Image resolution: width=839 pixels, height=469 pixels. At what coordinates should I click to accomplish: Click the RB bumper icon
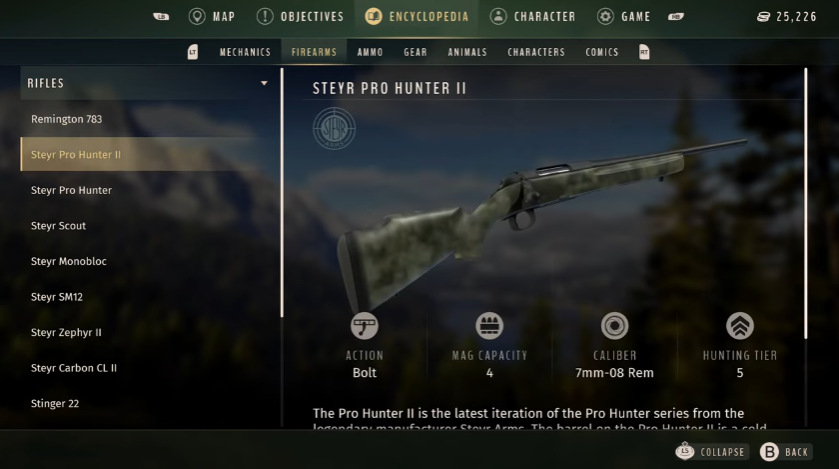click(676, 17)
